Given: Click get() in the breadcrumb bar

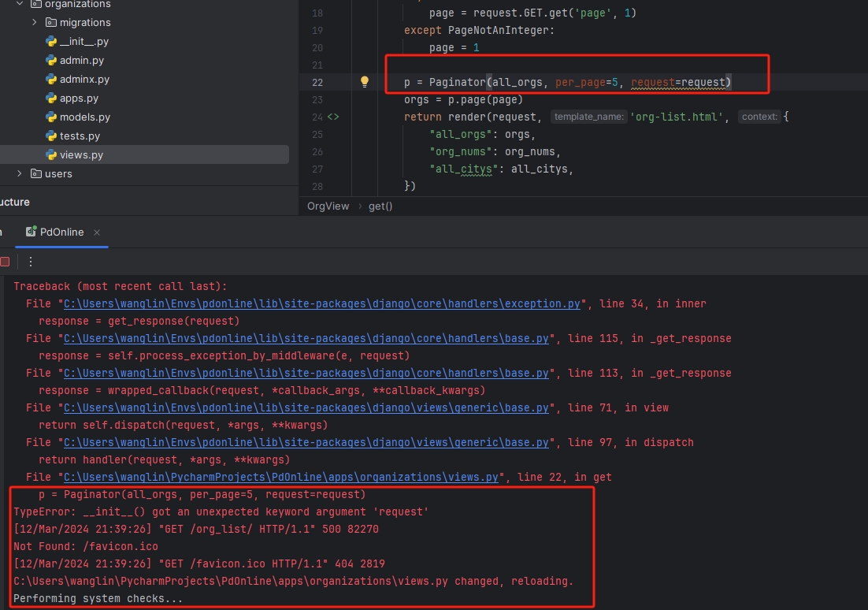Looking at the screenshot, I should point(380,206).
